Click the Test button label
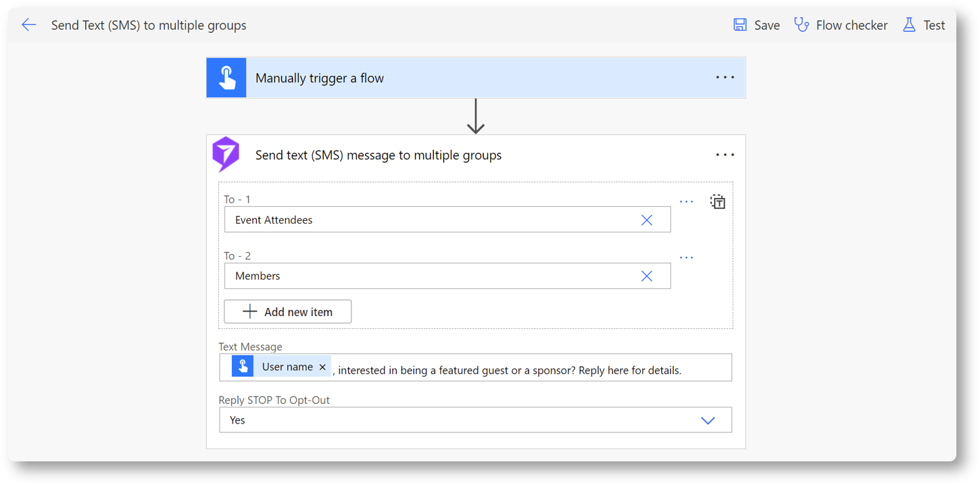980x485 pixels. 934,25
